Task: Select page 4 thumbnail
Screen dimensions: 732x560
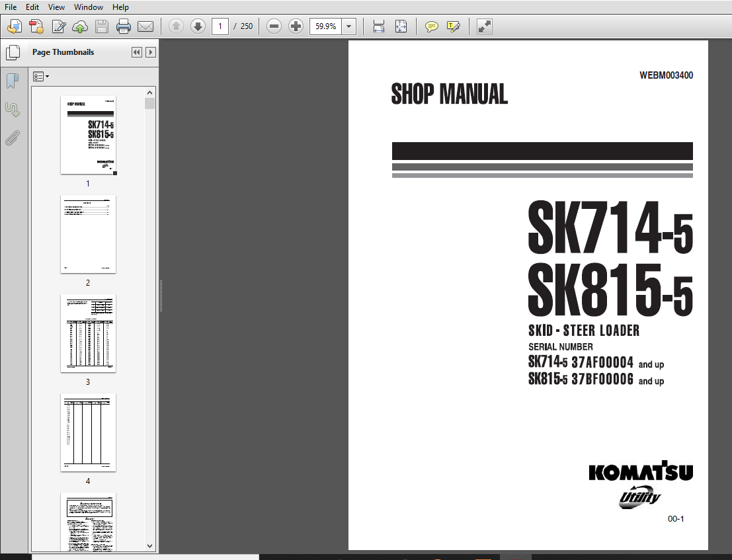Action: tap(88, 432)
